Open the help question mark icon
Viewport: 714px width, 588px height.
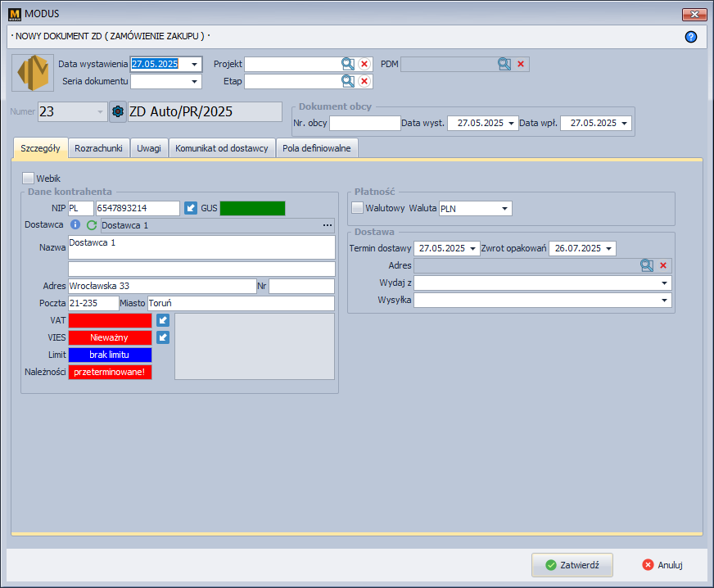click(x=690, y=37)
